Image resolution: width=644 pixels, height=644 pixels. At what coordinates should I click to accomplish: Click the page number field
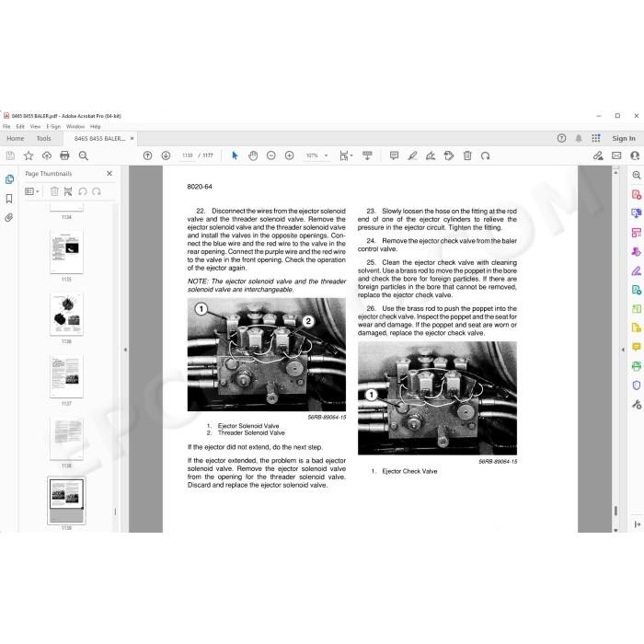click(188, 155)
